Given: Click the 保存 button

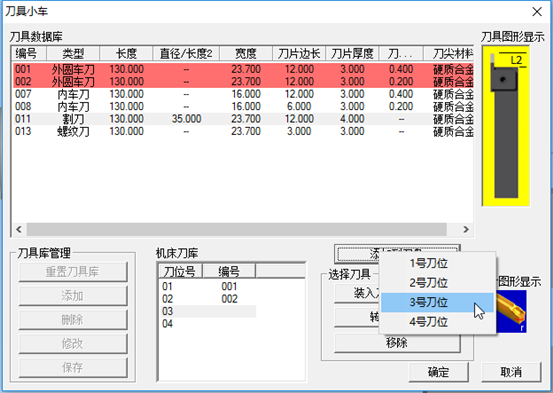Looking at the screenshot, I should pos(73,367).
